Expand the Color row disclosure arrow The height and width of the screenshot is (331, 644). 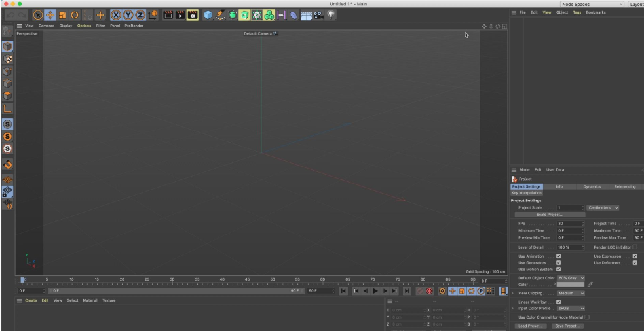554,285
